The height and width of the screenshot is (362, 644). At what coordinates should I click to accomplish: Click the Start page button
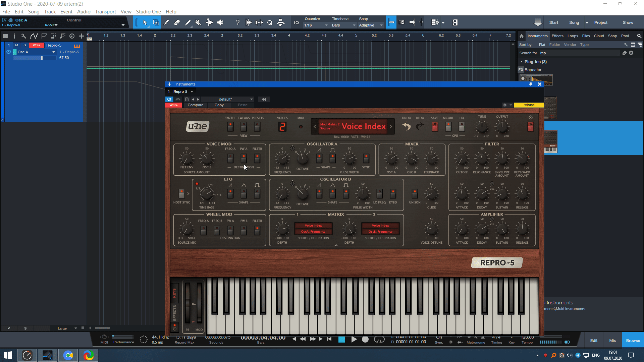[x=553, y=22]
